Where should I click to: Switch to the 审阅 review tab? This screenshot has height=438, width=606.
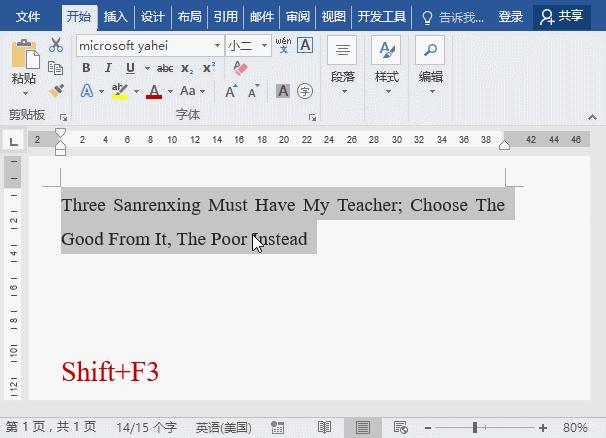[x=298, y=16]
